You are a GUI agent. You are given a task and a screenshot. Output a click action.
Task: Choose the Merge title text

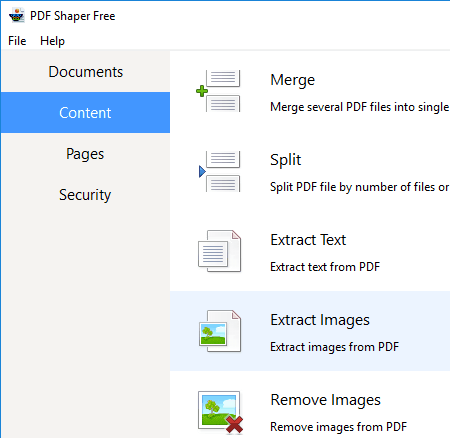292,80
